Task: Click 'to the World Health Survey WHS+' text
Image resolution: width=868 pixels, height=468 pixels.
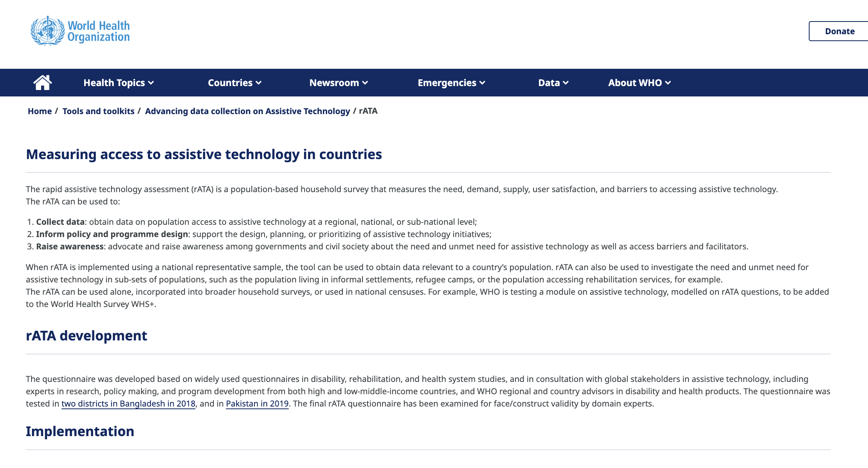Action: (91, 304)
